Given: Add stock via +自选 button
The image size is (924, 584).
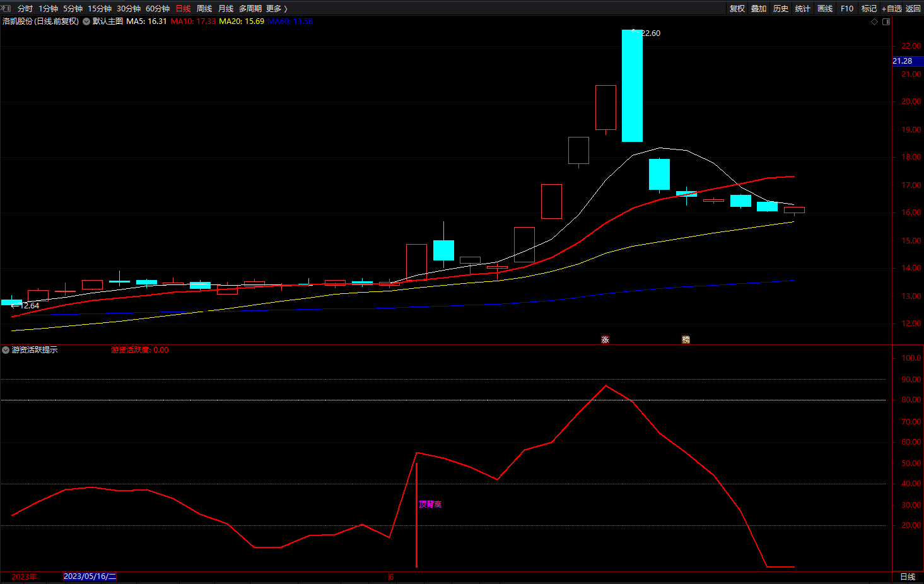Looking at the screenshot, I should click(892, 8).
